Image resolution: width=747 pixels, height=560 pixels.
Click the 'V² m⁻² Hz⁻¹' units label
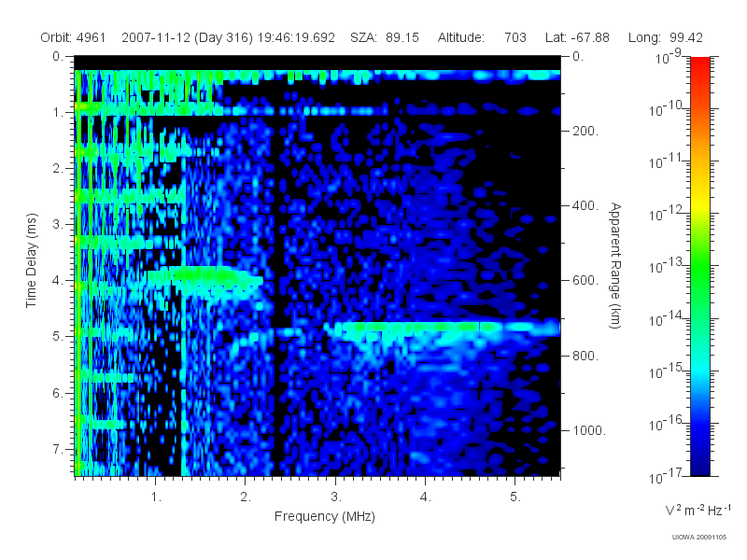click(x=698, y=510)
